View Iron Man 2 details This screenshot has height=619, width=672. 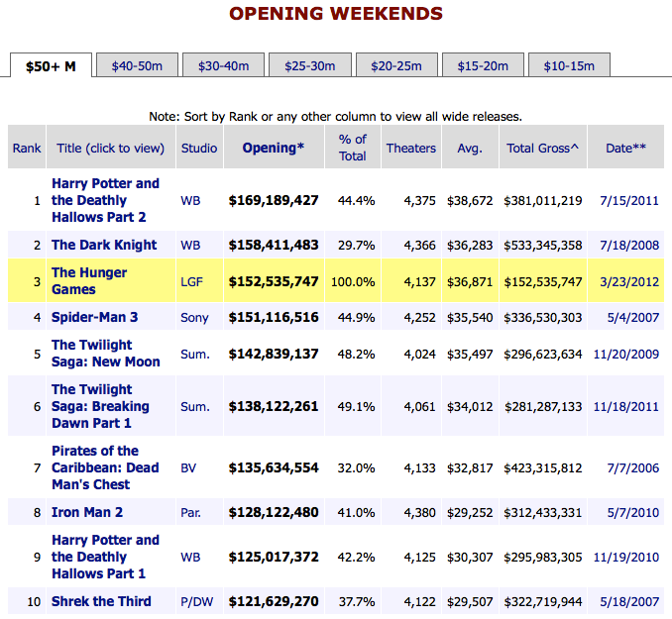[x=89, y=512]
